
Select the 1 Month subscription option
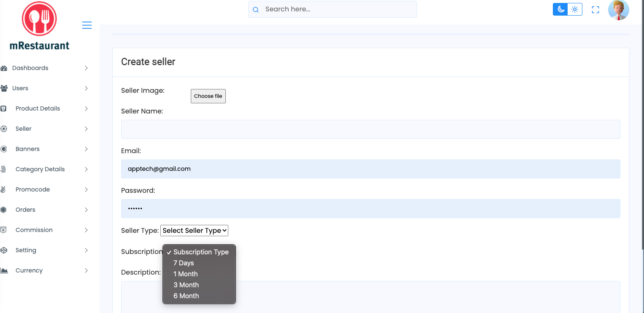[x=199, y=274]
